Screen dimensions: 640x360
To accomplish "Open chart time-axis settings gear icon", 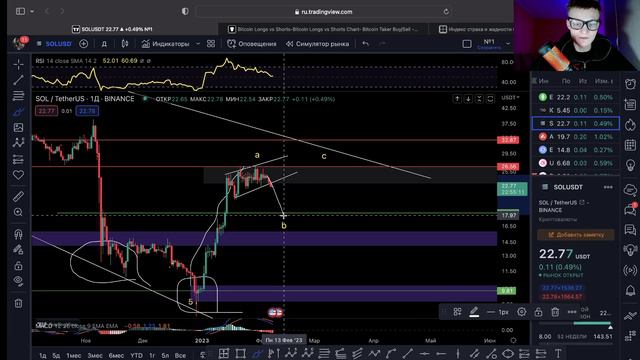I will click(513, 340).
